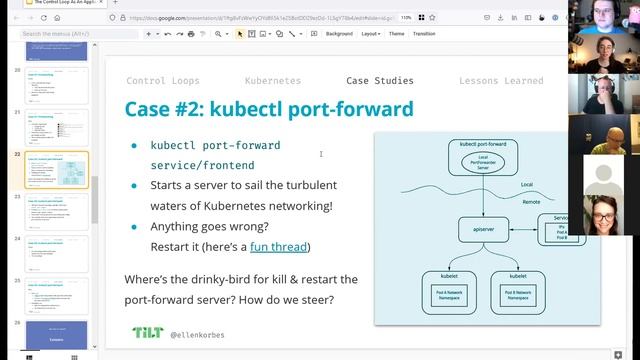
Task: Click the 'Lessons Learned' section label
Action: tap(501, 81)
